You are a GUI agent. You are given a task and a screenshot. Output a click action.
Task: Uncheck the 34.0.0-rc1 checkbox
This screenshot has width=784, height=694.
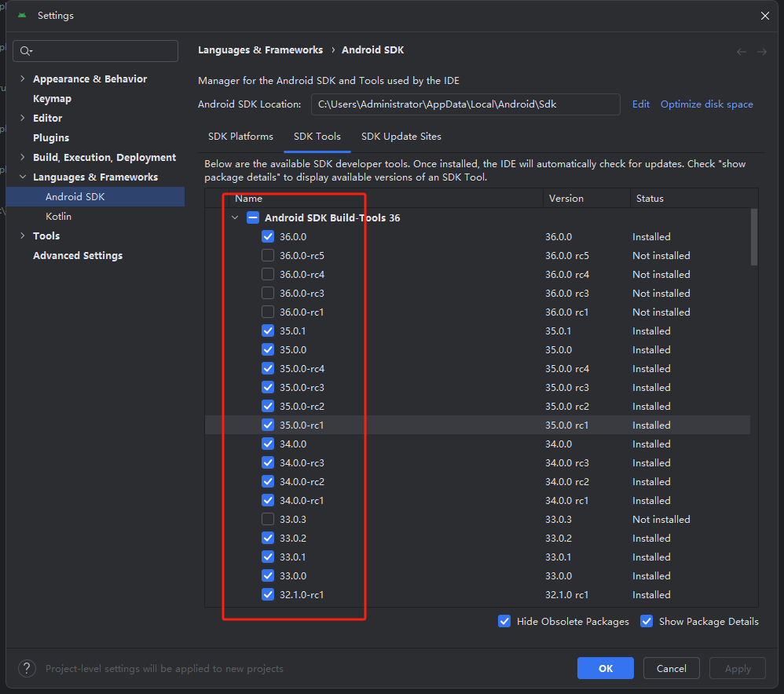pos(268,501)
